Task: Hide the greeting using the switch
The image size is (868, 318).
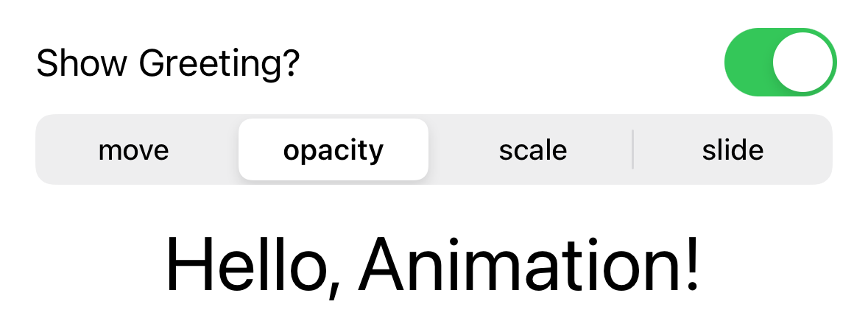Action: (x=780, y=62)
